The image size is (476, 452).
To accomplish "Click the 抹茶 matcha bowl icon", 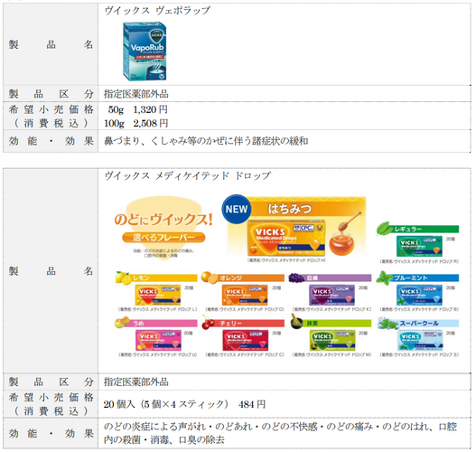I will [296, 322].
